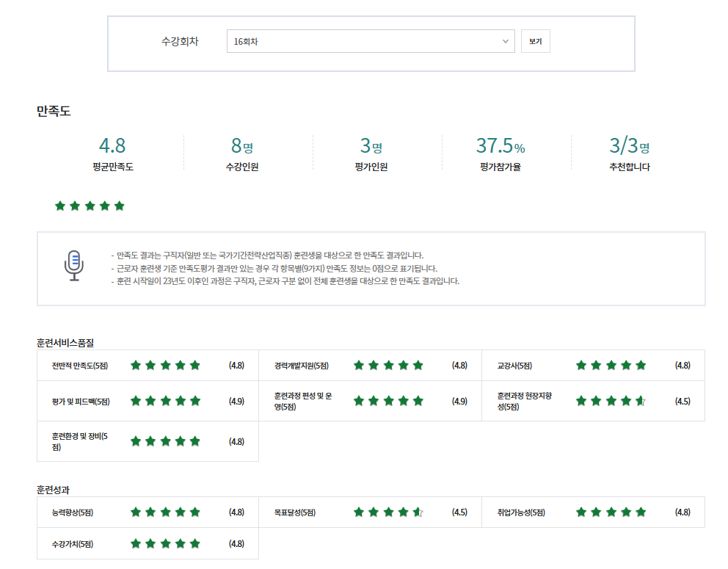Click the 37.5% 평가참가율 value
Viewport: 728px width, 569px height.
(x=500, y=145)
